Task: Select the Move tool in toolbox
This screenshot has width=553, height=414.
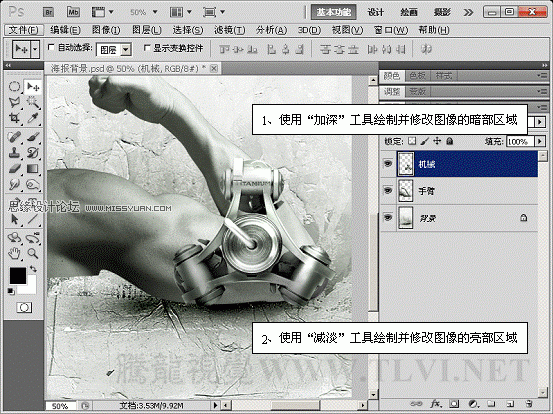Action: (33, 86)
